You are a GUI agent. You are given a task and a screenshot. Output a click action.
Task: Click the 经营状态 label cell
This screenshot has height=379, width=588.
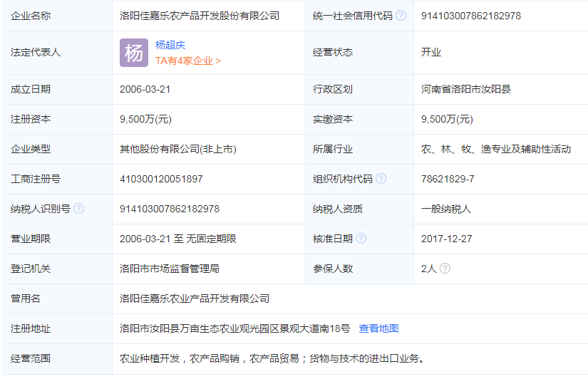360,53
